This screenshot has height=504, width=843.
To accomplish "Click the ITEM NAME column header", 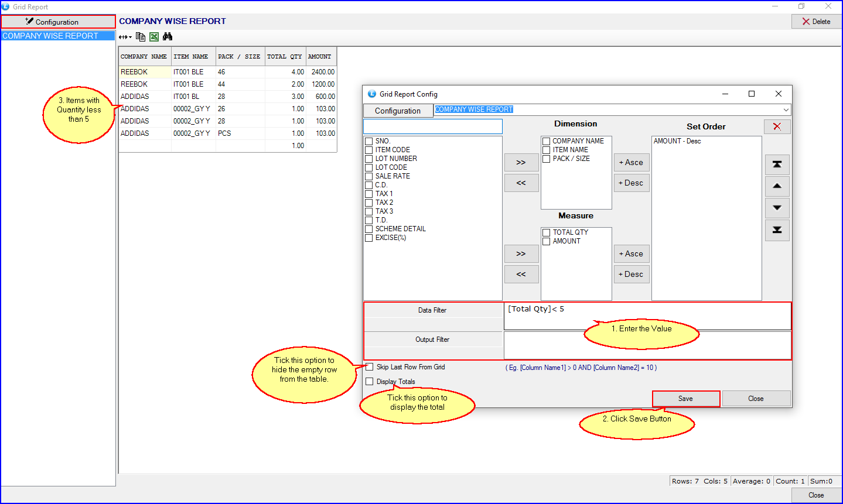I will (193, 57).
